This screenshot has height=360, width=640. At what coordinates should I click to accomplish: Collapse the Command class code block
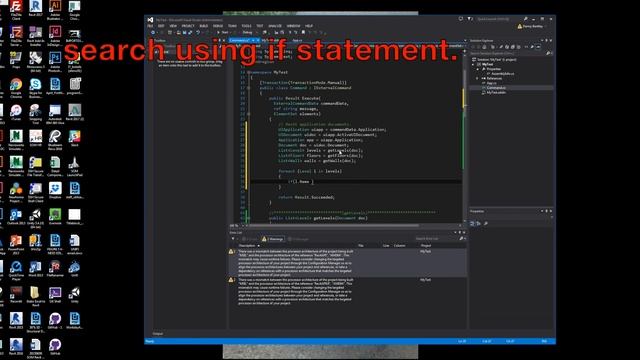click(249, 88)
